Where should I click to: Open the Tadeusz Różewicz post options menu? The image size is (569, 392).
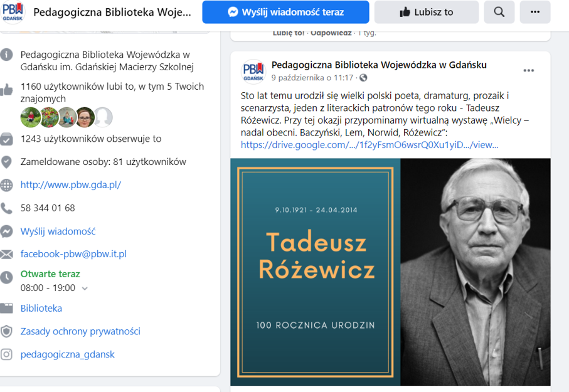click(x=528, y=70)
